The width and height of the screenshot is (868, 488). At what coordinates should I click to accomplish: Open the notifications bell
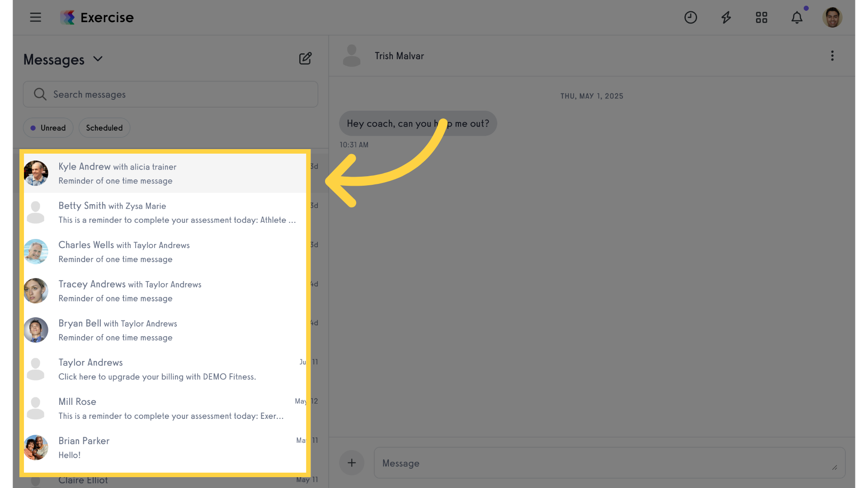pyautogui.click(x=797, y=17)
